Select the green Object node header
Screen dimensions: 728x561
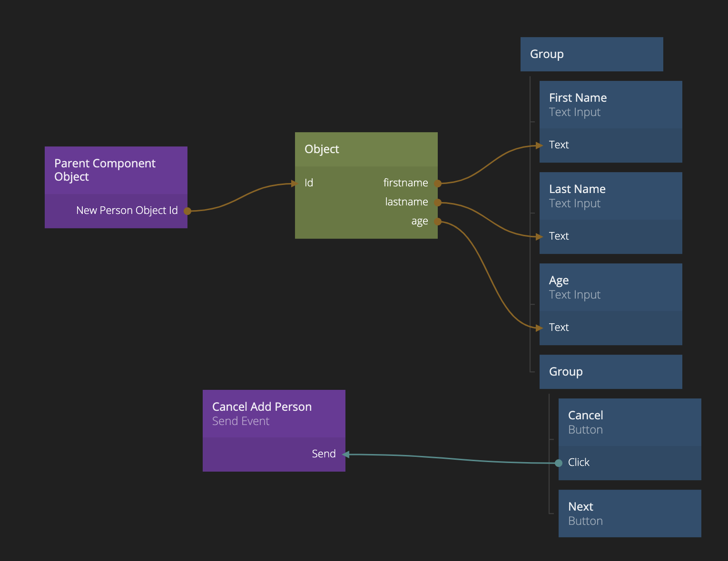(x=366, y=149)
